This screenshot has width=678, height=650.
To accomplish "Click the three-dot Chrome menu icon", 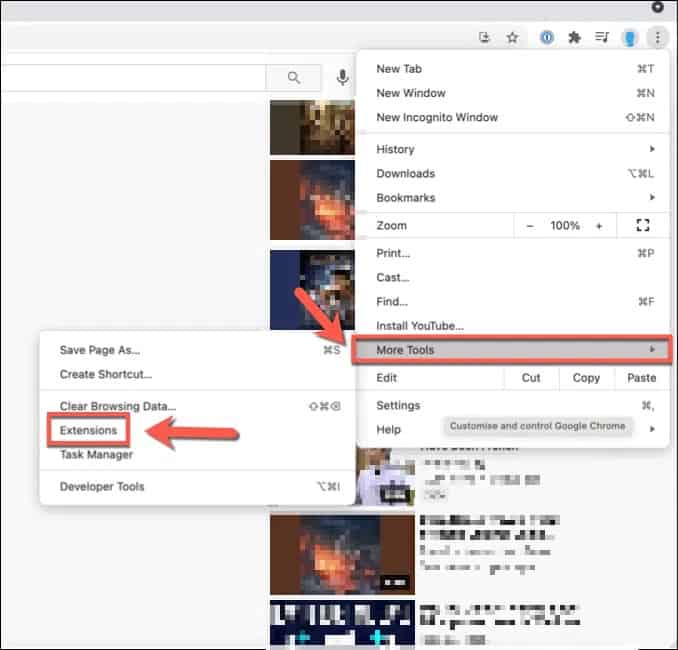I will click(x=657, y=38).
